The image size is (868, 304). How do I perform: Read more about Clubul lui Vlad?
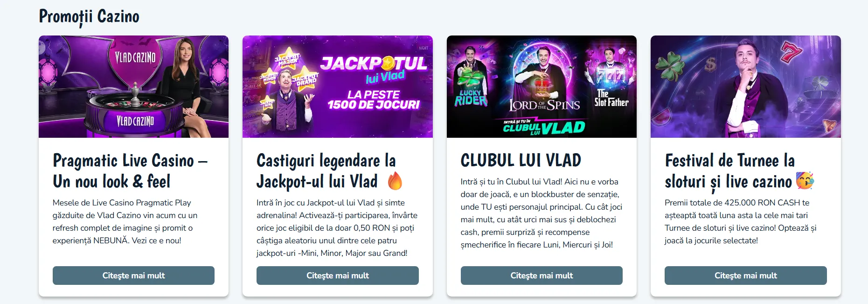point(542,276)
